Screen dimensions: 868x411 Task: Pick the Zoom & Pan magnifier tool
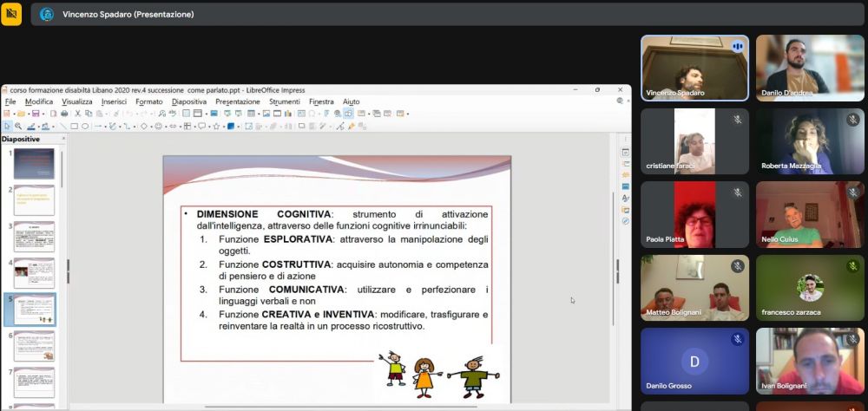[x=18, y=126]
